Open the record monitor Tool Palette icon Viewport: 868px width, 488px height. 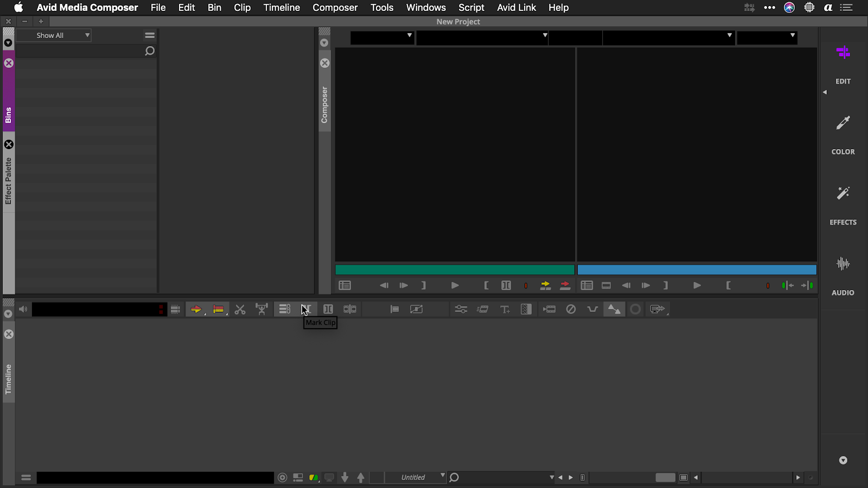click(586, 285)
